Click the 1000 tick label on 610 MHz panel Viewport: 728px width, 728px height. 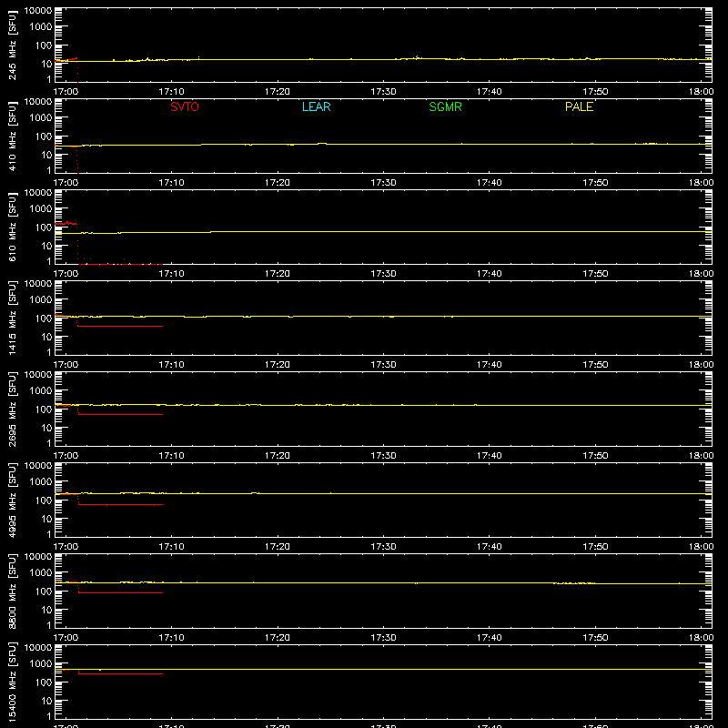click(41, 209)
